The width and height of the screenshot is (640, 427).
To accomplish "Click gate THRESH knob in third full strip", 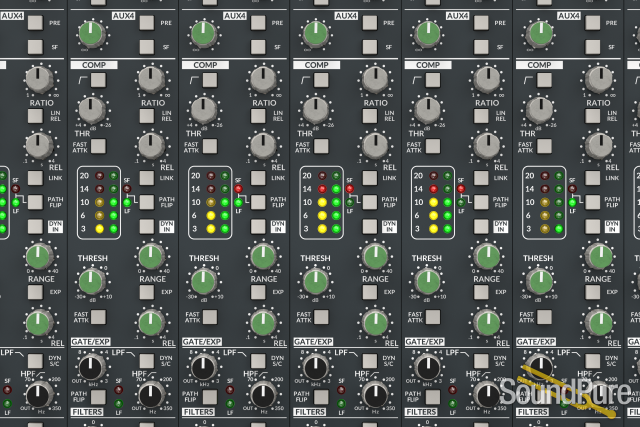I will pos(316,282).
